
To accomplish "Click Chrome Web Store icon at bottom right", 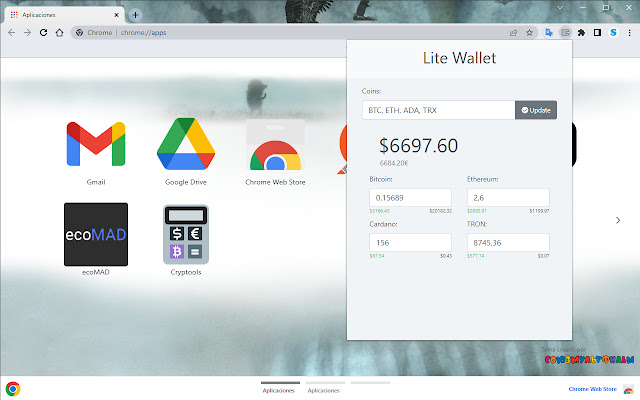I will pyautogui.click(x=629, y=389).
